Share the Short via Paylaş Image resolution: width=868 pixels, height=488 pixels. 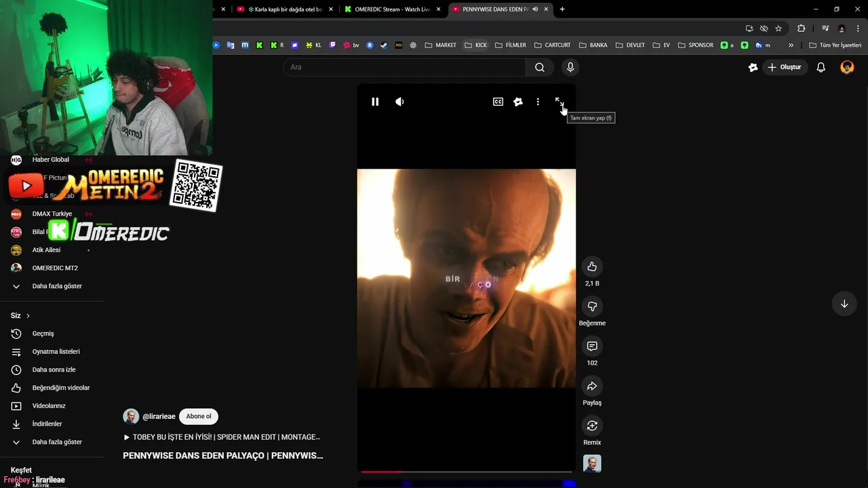click(x=592, y=386)
